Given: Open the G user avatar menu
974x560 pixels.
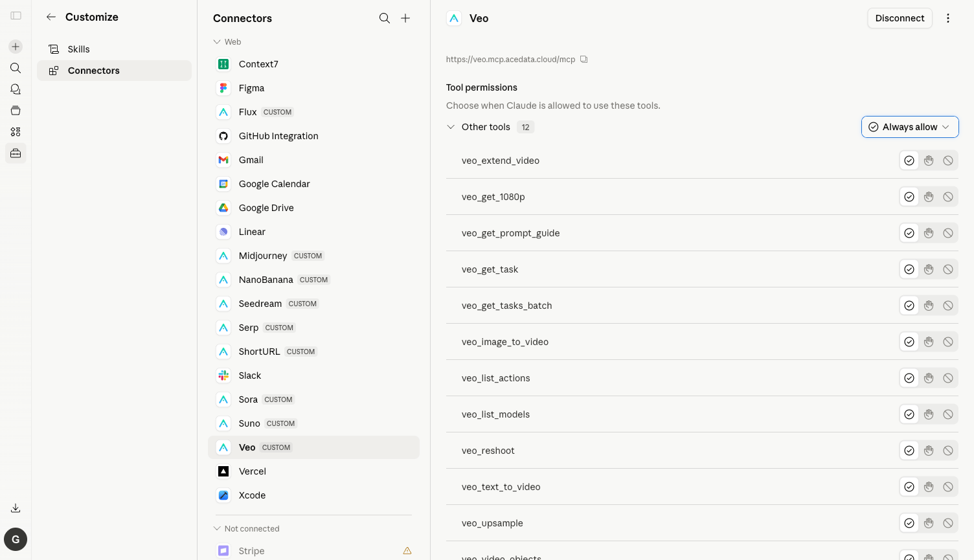Looking at the screenshot, I should 16,539.
